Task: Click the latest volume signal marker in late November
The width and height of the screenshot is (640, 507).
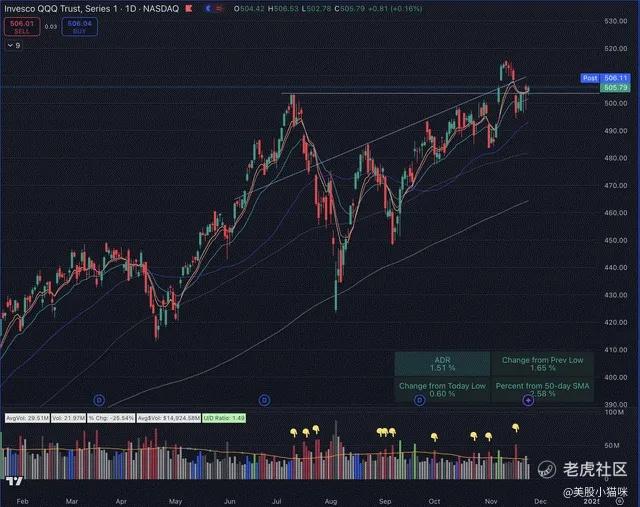Action: tap(516, 428)
